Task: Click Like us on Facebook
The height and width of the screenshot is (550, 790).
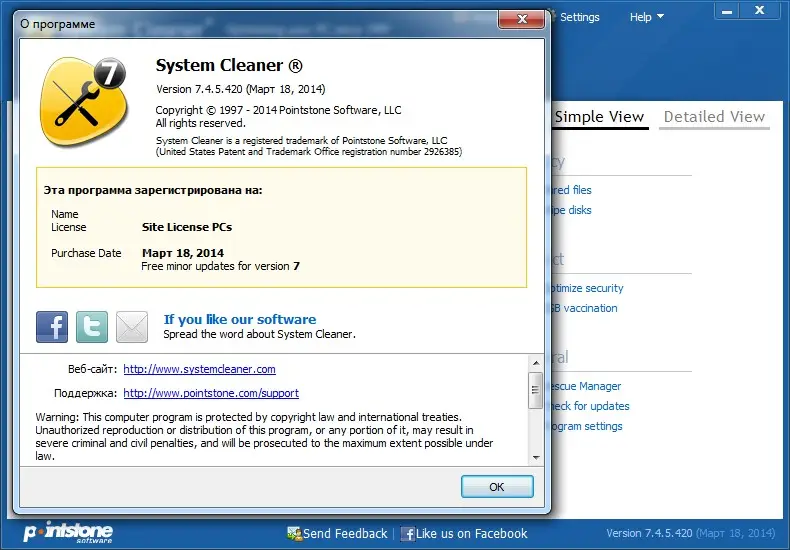Action: (x=472, y=534)
